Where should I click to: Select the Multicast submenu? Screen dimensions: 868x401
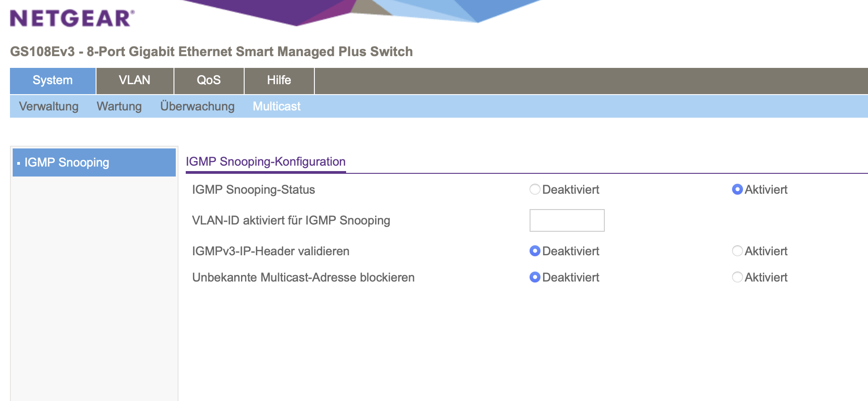(x=276, y=106)
